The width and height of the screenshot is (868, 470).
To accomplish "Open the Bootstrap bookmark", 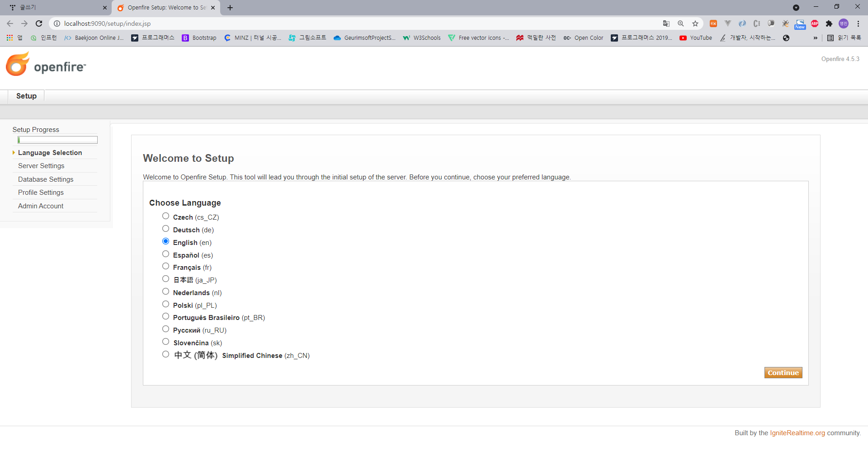I will [x=199, y=38].
